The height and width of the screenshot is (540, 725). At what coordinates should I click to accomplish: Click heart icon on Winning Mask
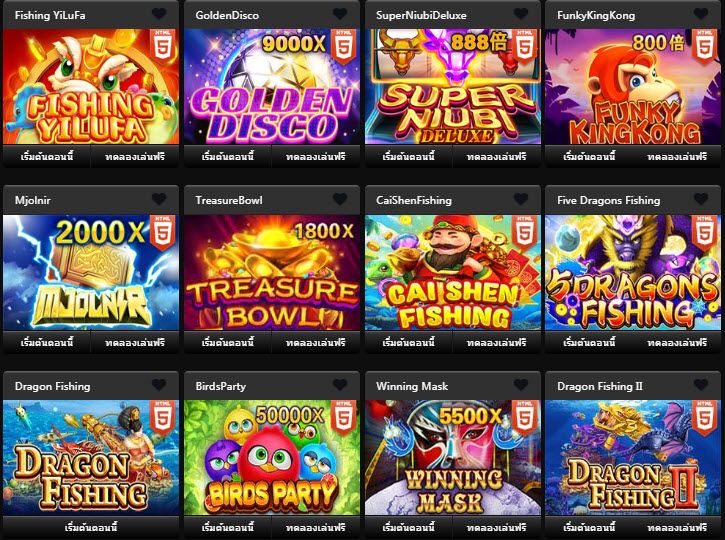coord(521,385)
